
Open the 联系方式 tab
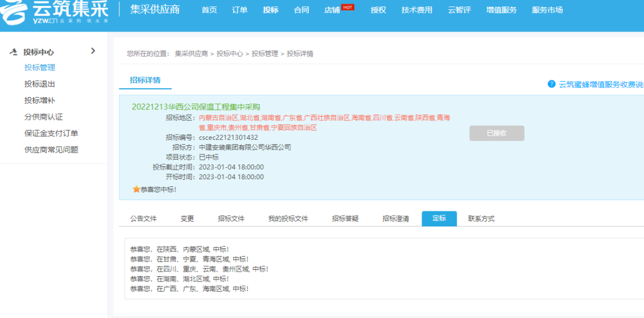481,219
